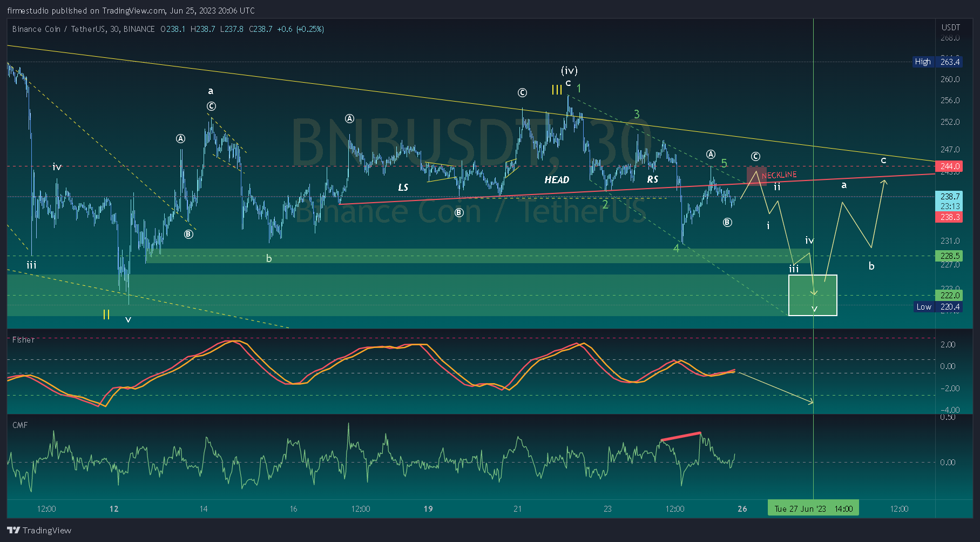
Task: Click the (iv) wave label at the top
Action: click(x=569, y=70)
